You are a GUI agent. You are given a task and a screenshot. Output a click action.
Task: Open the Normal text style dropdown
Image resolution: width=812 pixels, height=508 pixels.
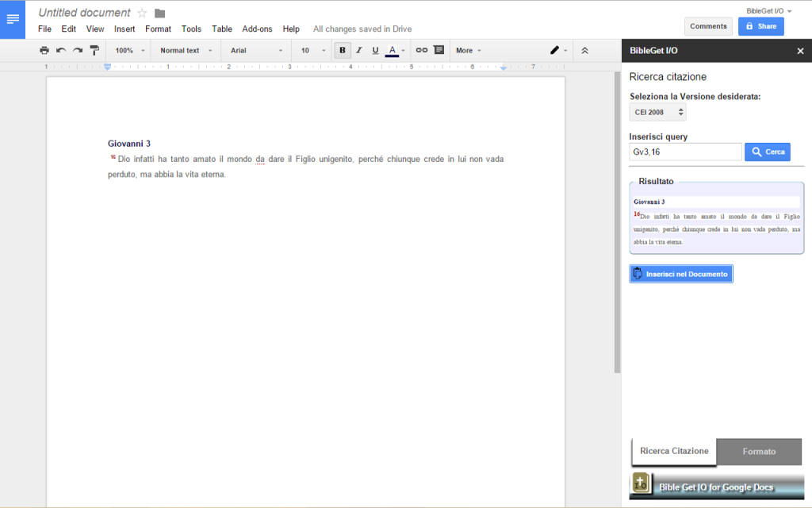click(186, 50)
